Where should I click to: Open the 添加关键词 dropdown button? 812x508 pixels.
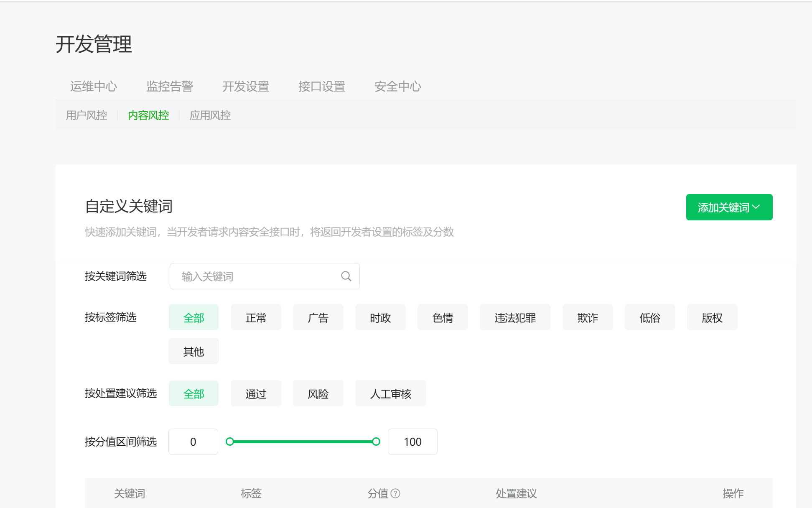[729, 207]
